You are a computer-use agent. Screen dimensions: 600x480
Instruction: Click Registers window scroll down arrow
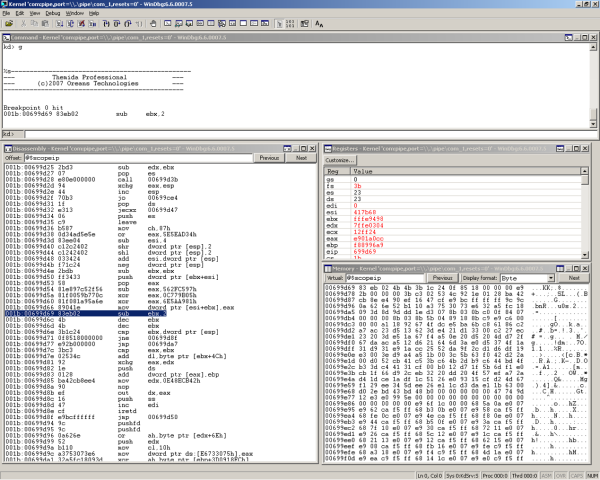click(585, 255)
